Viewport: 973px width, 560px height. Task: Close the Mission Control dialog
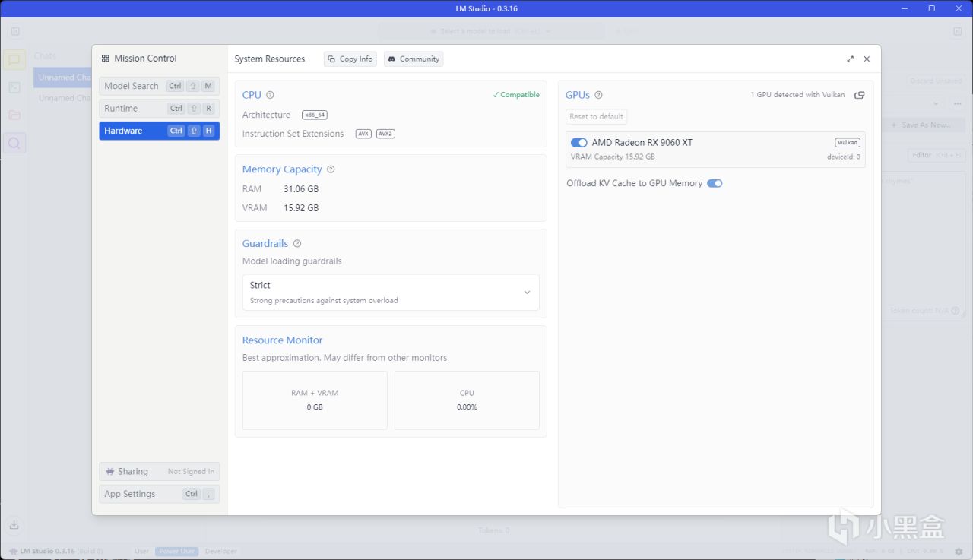867,59
